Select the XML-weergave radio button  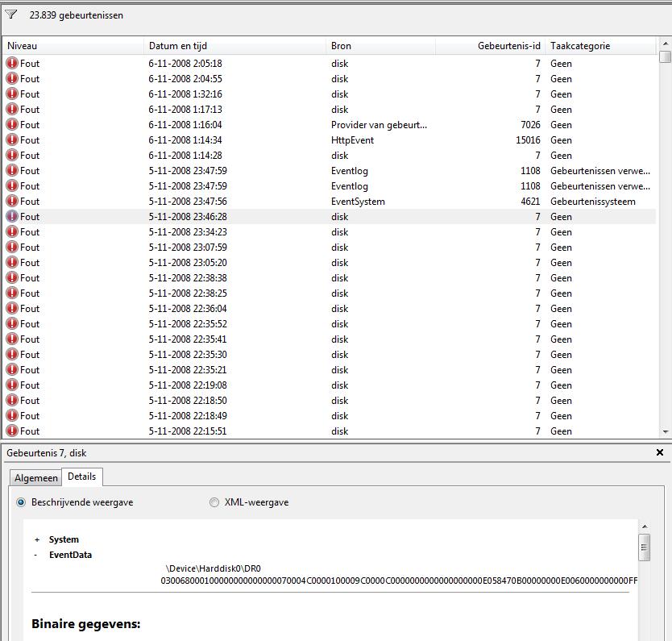[214, 502]
